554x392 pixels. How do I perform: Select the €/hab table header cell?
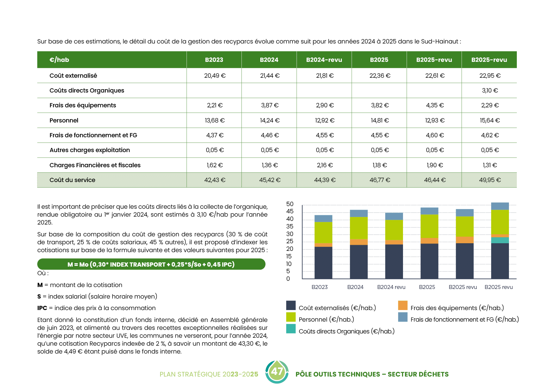pos(60,60)
